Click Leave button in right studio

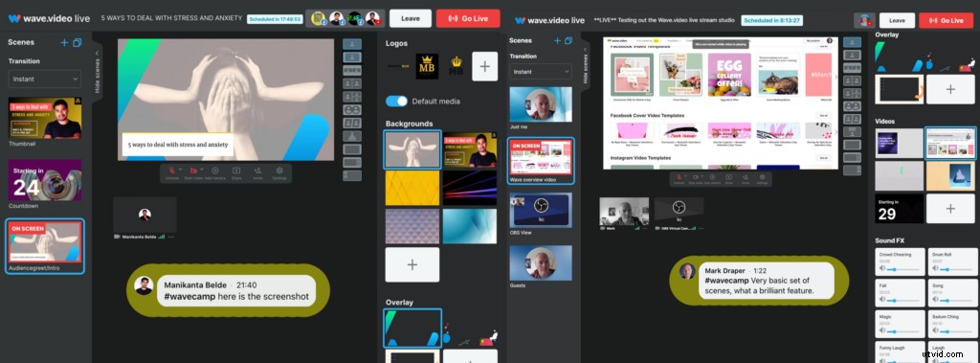pyautogui.click(x=897, y=21)
